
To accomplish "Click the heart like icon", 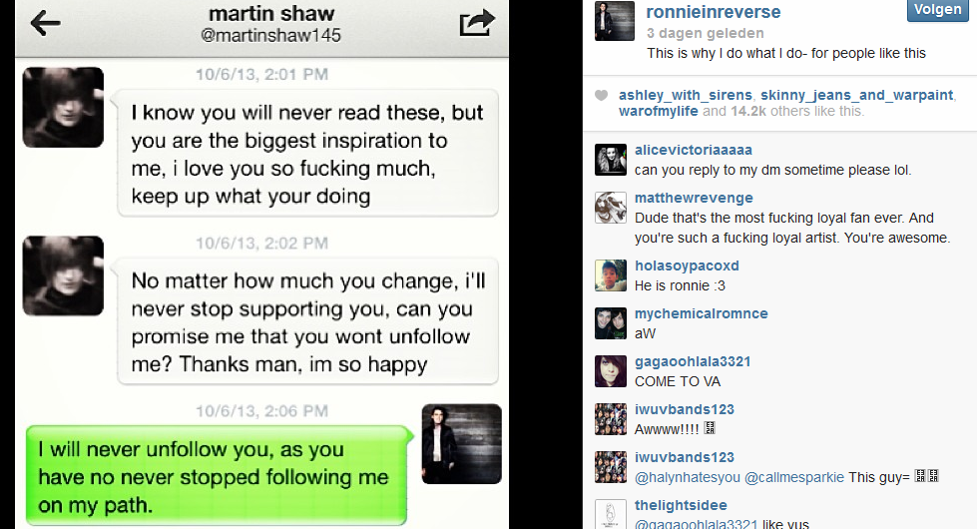I will [x=601, y=95].
